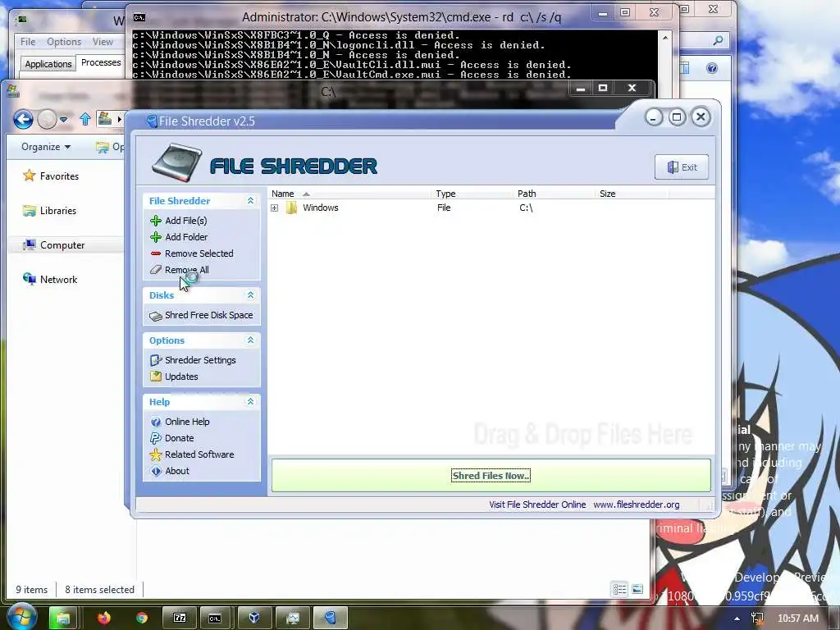840x630 pixels.
Task: Click the Add File(s) green plus icon
Action: (156, 220)
